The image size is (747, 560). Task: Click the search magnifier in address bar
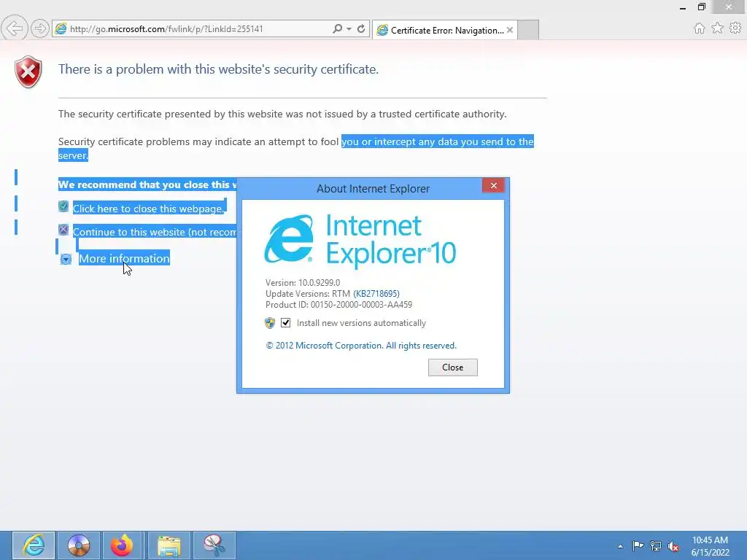(x=337, y=28)
